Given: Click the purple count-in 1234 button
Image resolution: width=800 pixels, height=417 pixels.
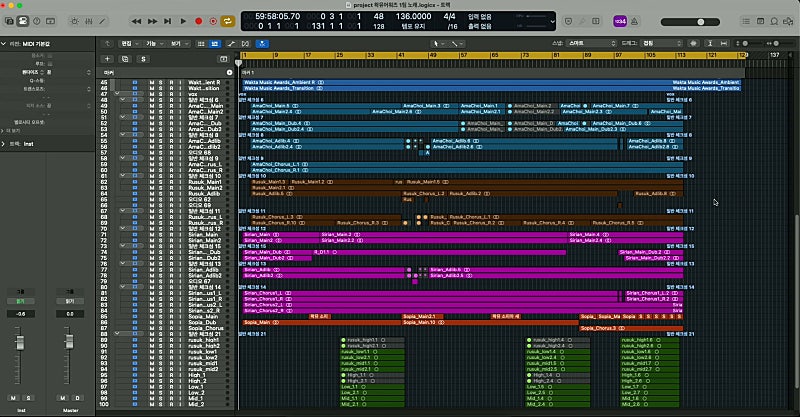Looking at the screenshot, I should 619,20.
